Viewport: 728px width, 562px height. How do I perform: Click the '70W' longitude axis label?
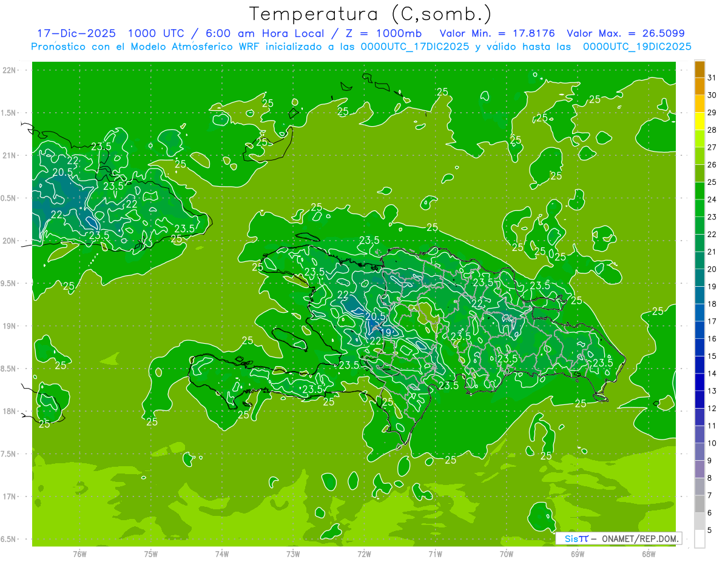pos(507,554)
